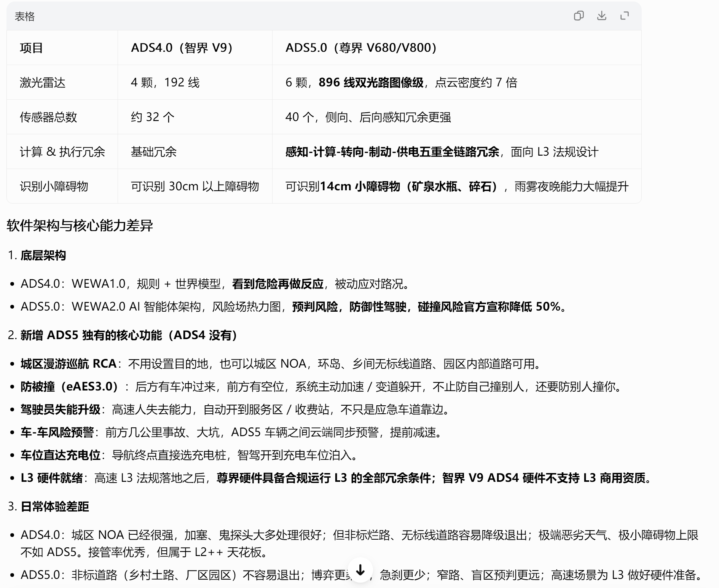Image resolution: width=719 pixels, height=588 pixels.
Task: Click the 'ADS4.0：WEWA1.0' bullet line
Action: (x=215, y=284)
